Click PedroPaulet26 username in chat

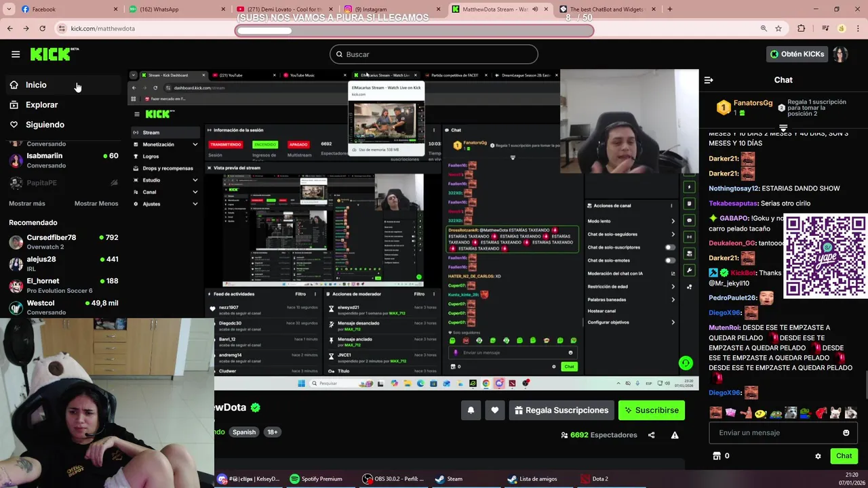click(732, 298)
